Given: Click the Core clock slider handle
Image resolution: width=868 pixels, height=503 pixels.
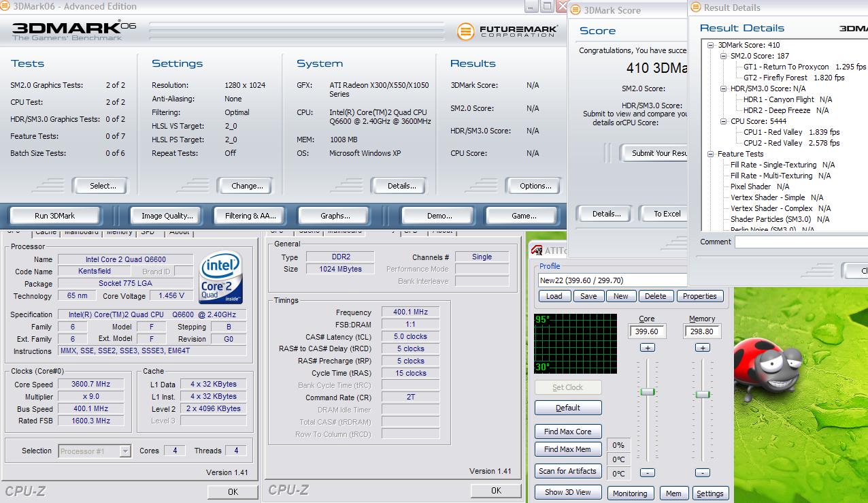Looking at the screenshot, I should click(648, 391).
